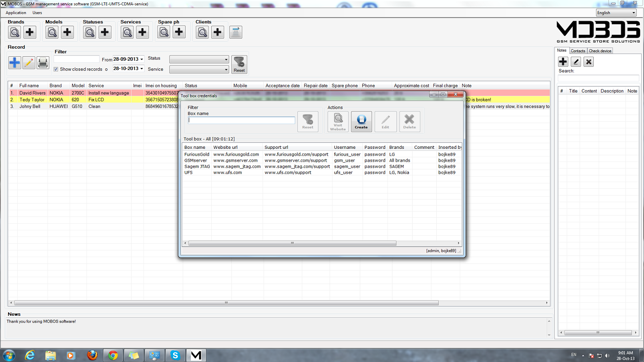644x362 pixels.
Task: Add a new service
Action: point(142,32)
